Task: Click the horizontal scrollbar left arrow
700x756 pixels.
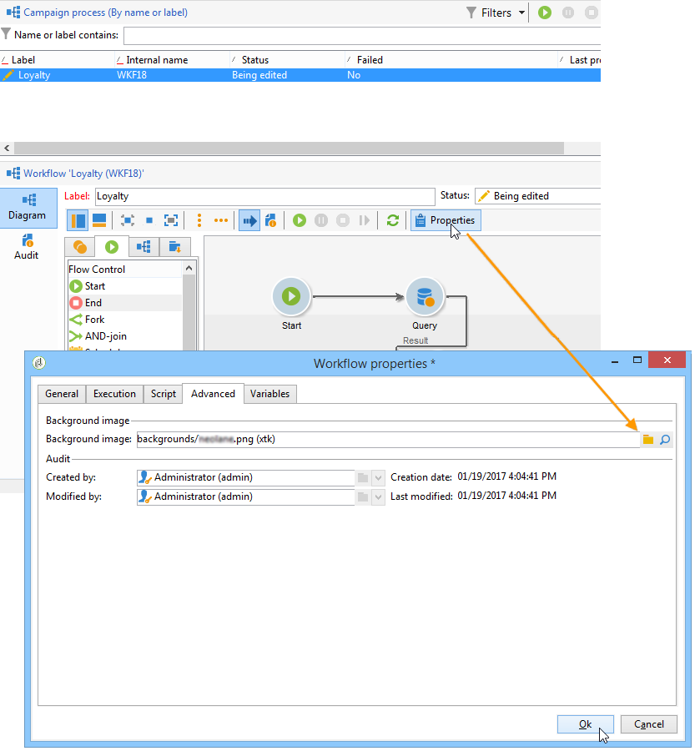Action: 7,148
